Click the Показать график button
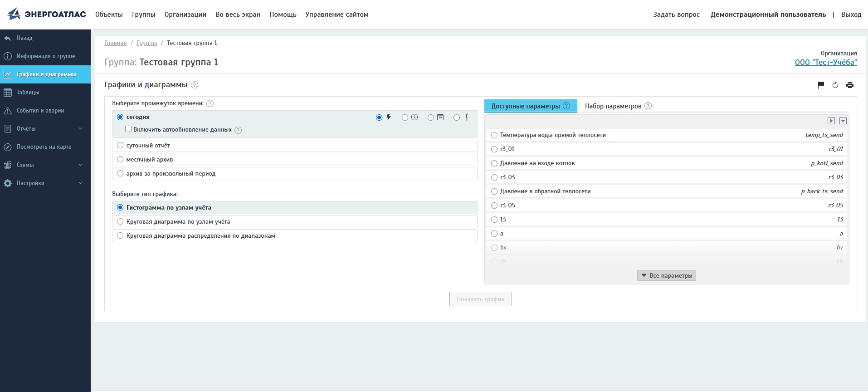 [481, 299]
